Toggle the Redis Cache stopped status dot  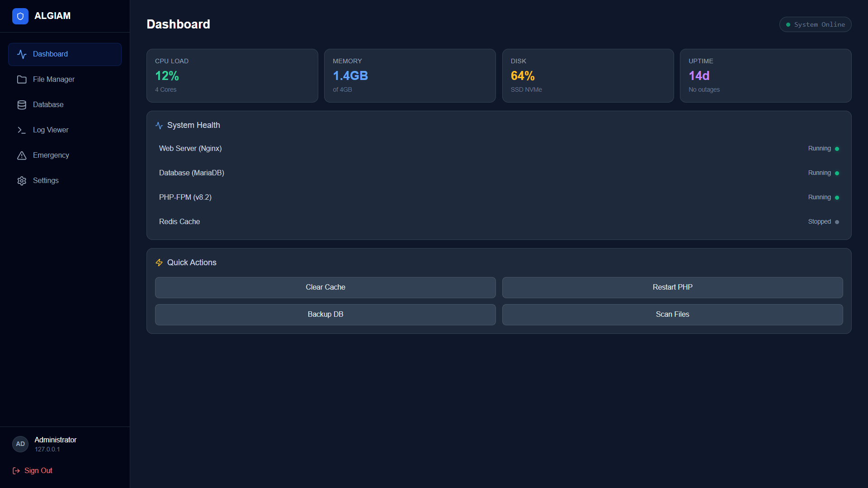837,221
